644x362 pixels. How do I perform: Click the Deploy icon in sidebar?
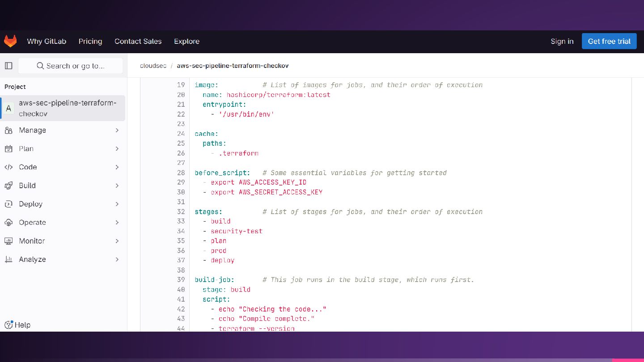coord(8,204)
